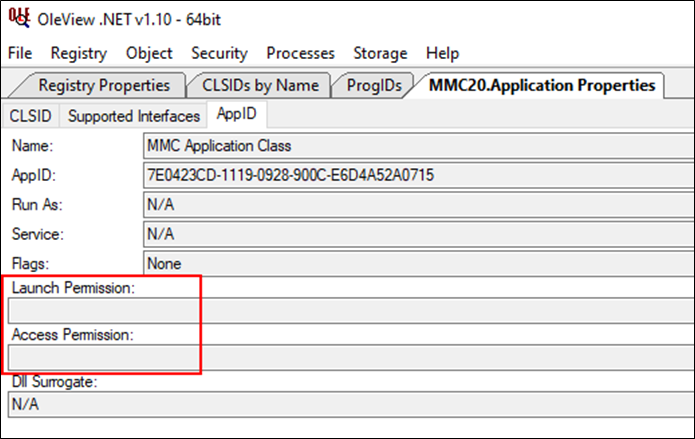Screen dimensions: 695x439
Task: Open the Storage menu
Action: (x=380, y=53)
